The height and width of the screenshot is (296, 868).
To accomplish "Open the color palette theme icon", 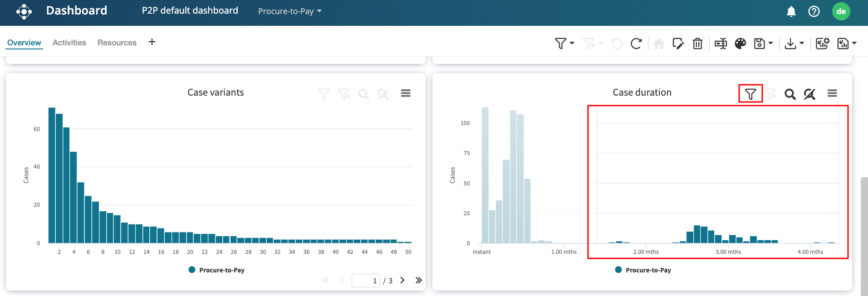I will (740, 44).
